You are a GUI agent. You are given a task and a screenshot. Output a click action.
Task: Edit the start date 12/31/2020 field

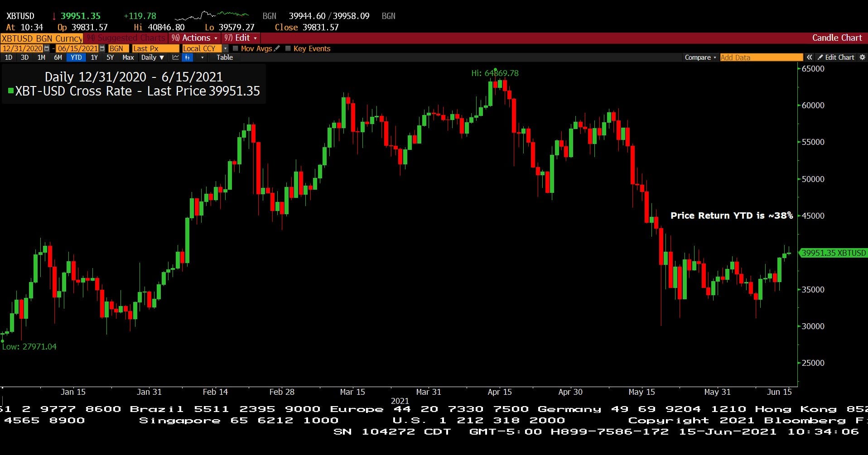point(22,48)
